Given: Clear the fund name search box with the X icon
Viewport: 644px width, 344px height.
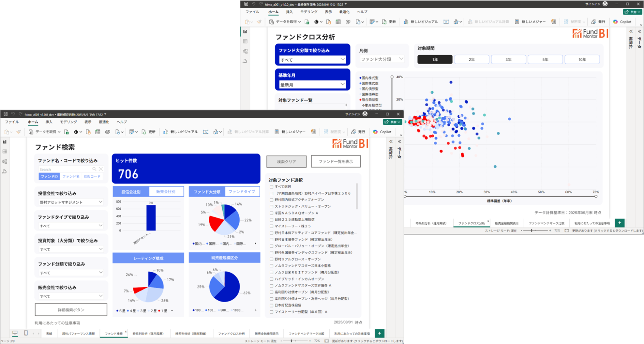Looking at the screenshot, I should (101, 169).
